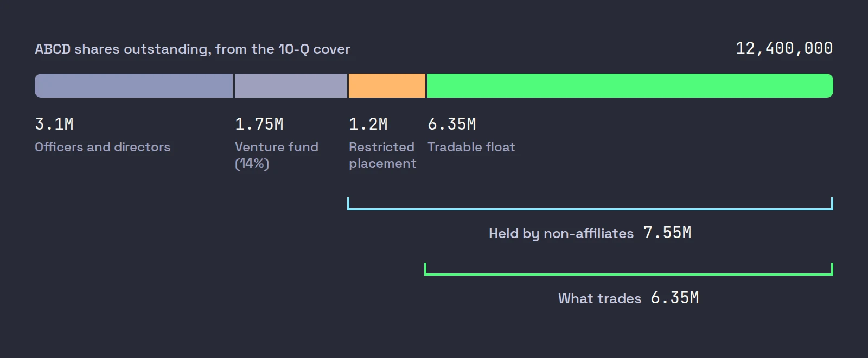Viewport: 868px width, 358px height.
Task: Click the orange restricted placement segment
Action: [x=387, y=86]
